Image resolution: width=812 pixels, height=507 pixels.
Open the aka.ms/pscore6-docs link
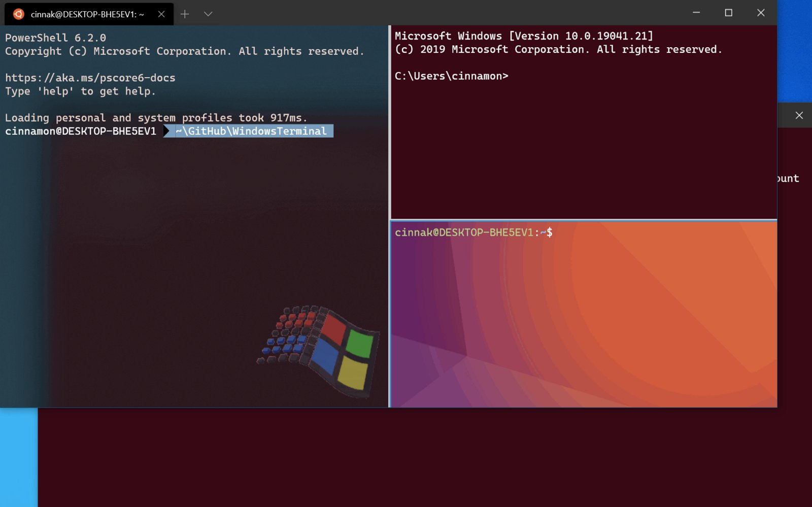[x=90, y=78]
